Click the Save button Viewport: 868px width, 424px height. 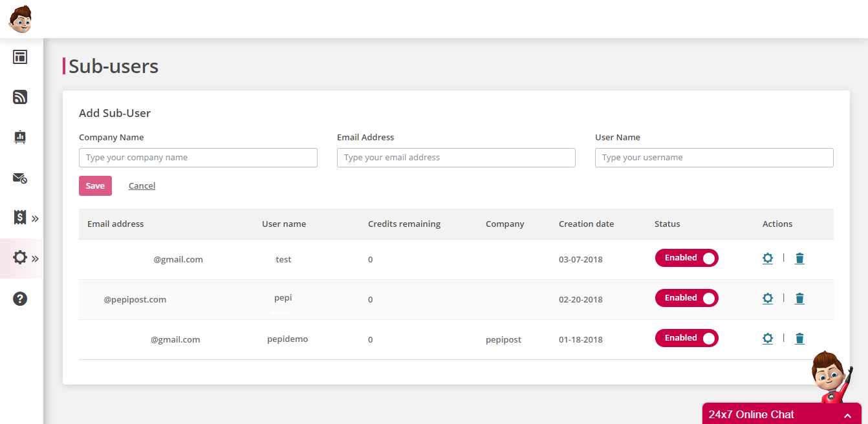coord(95,186)
